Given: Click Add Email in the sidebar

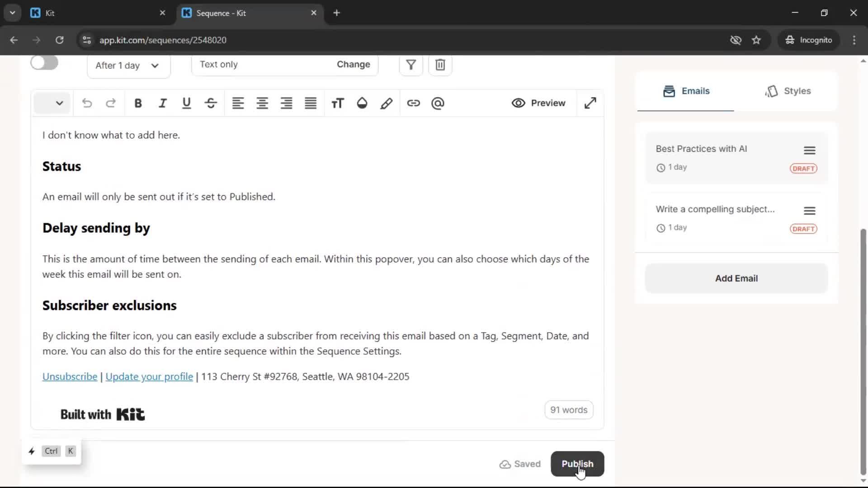Looking at the screenshot, I should click(736, 278).
